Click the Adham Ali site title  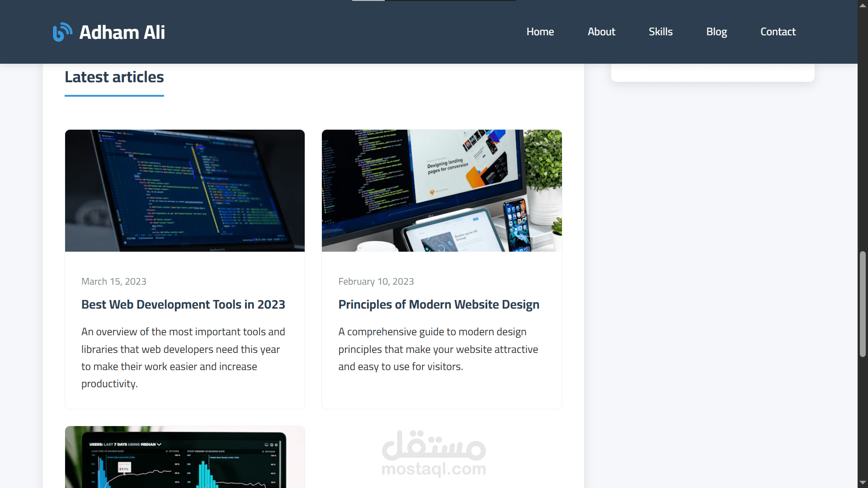(x=122, y=32)
